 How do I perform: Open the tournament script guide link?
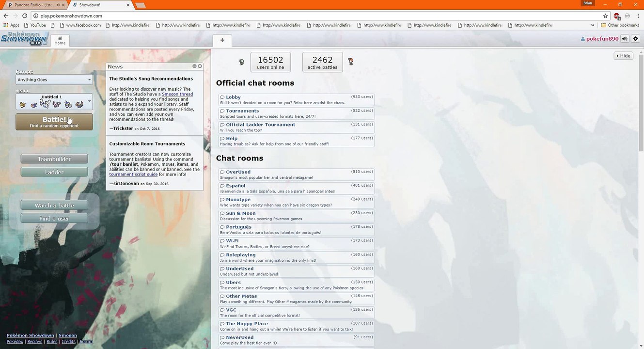[133, 174]
